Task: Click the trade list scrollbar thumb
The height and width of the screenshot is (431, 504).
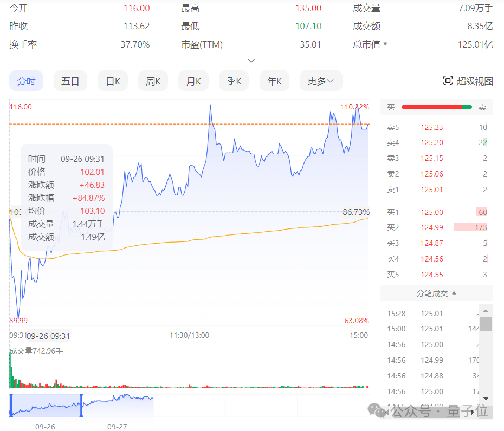Action: [486, 324]
